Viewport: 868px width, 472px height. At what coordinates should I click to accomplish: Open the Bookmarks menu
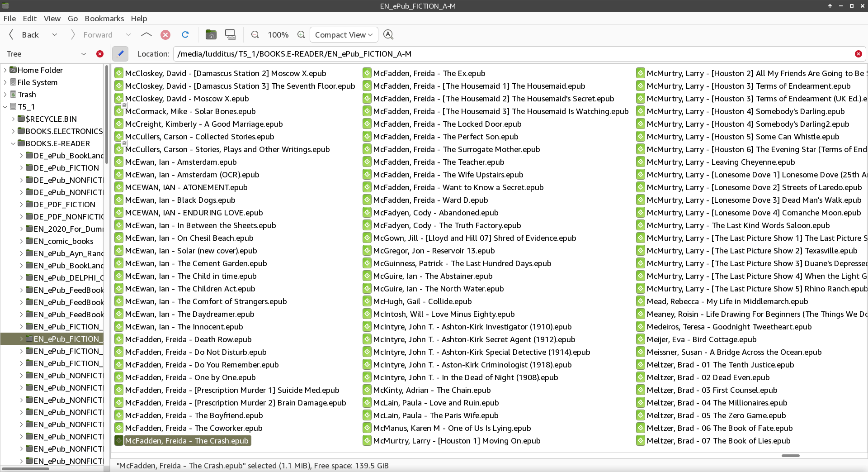[x=104, y=19]
